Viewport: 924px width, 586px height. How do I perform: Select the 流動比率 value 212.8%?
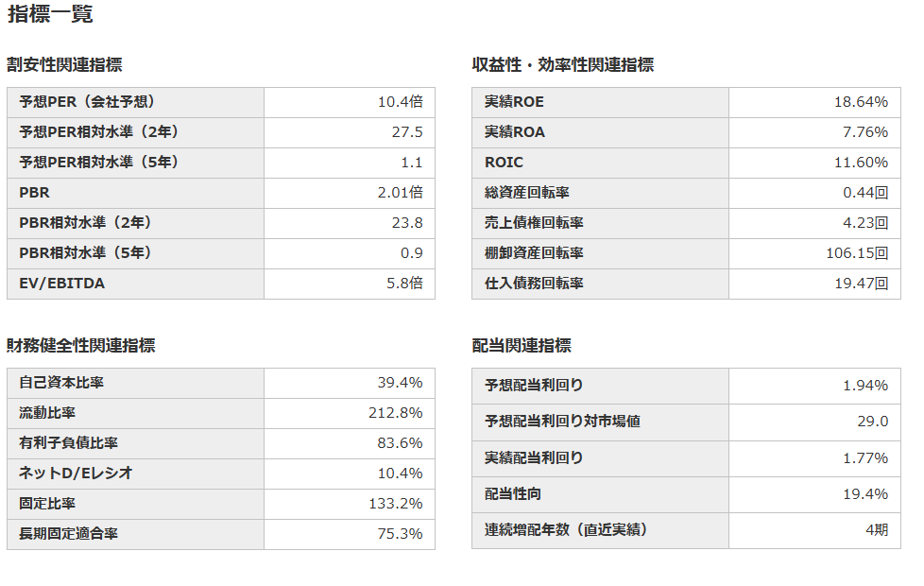(395, 413)
